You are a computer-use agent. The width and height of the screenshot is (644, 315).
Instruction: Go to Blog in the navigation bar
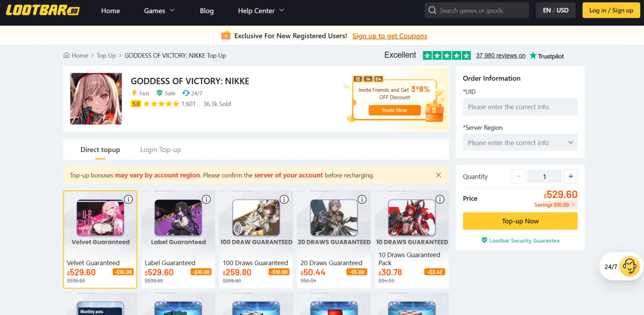click(x=207, y=11)
